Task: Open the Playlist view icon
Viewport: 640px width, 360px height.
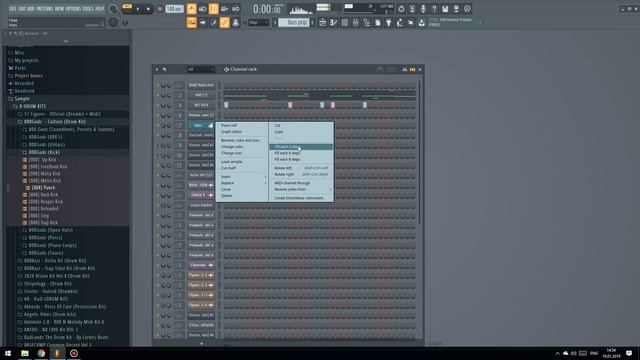Action: [x=322, y=23]
